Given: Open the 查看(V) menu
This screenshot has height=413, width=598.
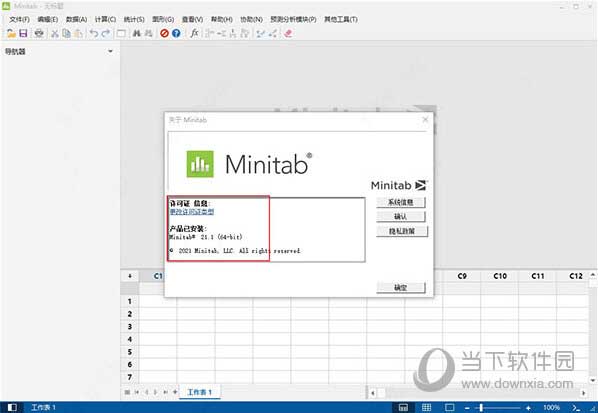Looking at the screenshot, I should click(x=192, y=19).
